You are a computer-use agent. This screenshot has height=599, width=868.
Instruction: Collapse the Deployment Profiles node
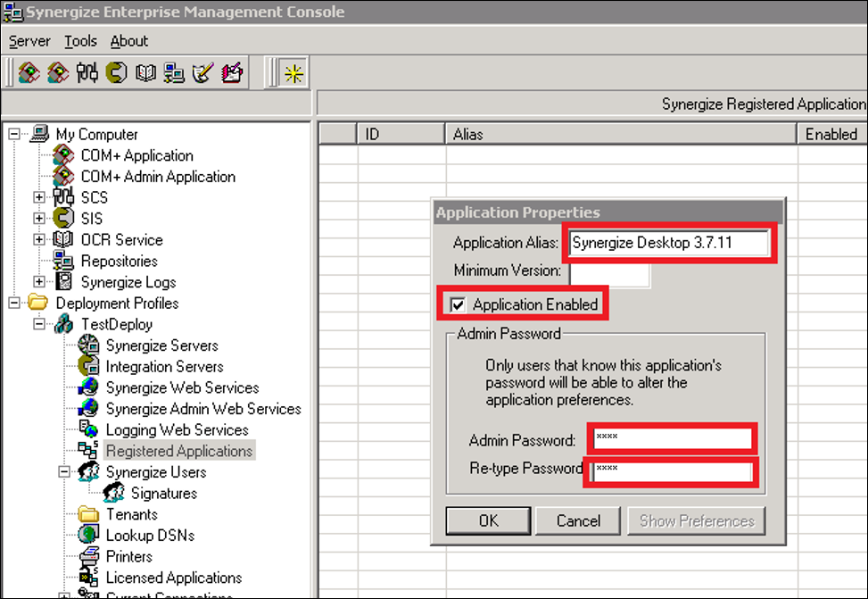click(14, 304)
